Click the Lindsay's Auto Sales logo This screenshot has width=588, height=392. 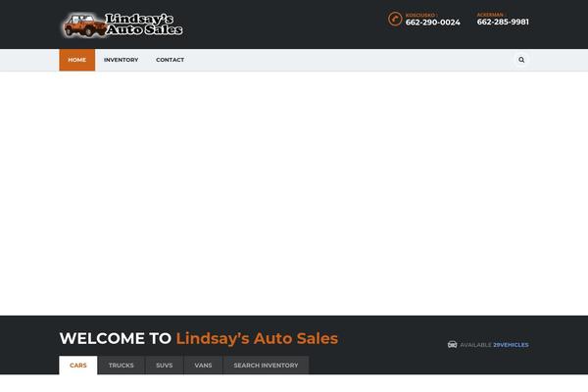122,24
